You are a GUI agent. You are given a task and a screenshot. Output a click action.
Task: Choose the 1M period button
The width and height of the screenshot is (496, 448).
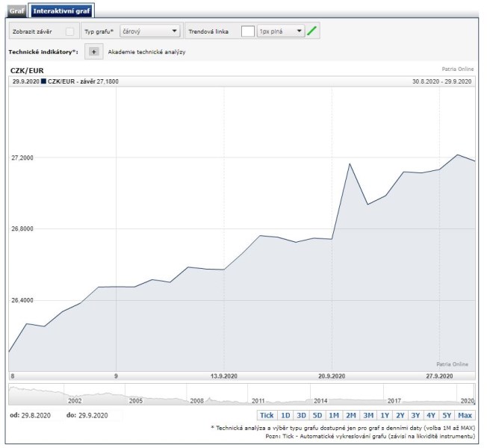(x=334, y=415)
